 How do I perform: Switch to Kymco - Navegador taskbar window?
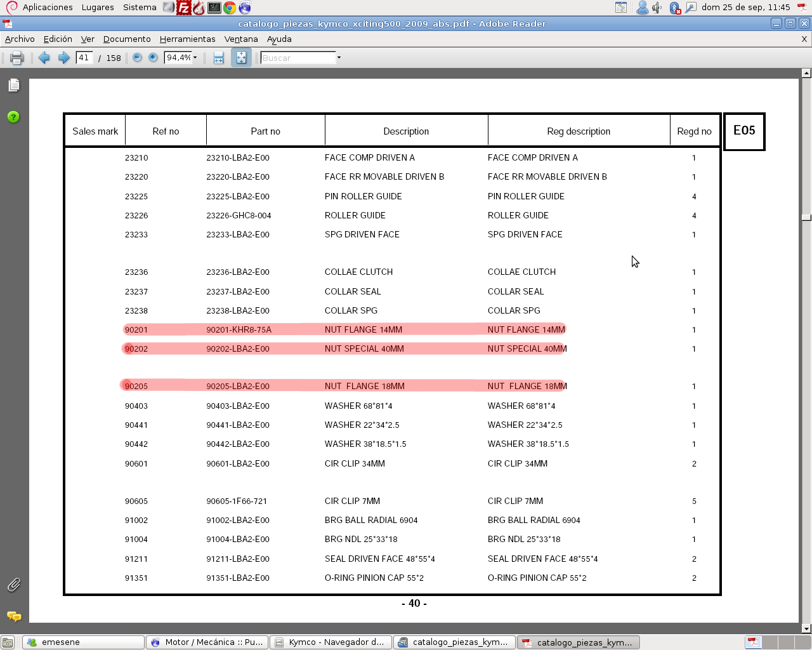331,642
